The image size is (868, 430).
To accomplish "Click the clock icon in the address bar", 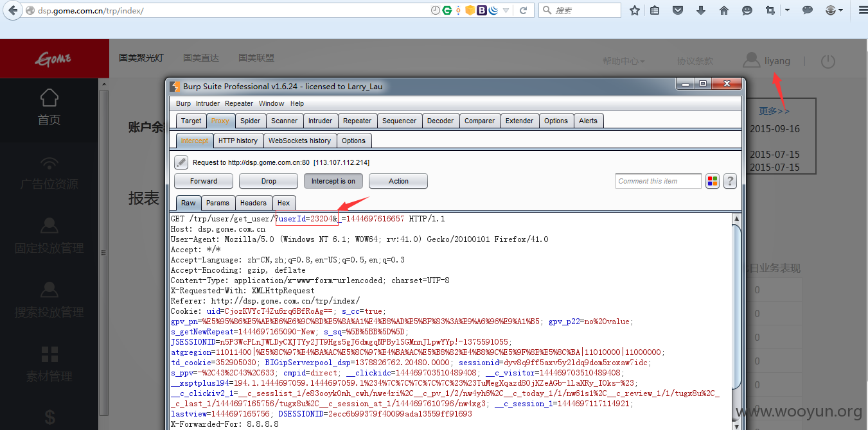I will pyautogui.click(x=436, y=10).
